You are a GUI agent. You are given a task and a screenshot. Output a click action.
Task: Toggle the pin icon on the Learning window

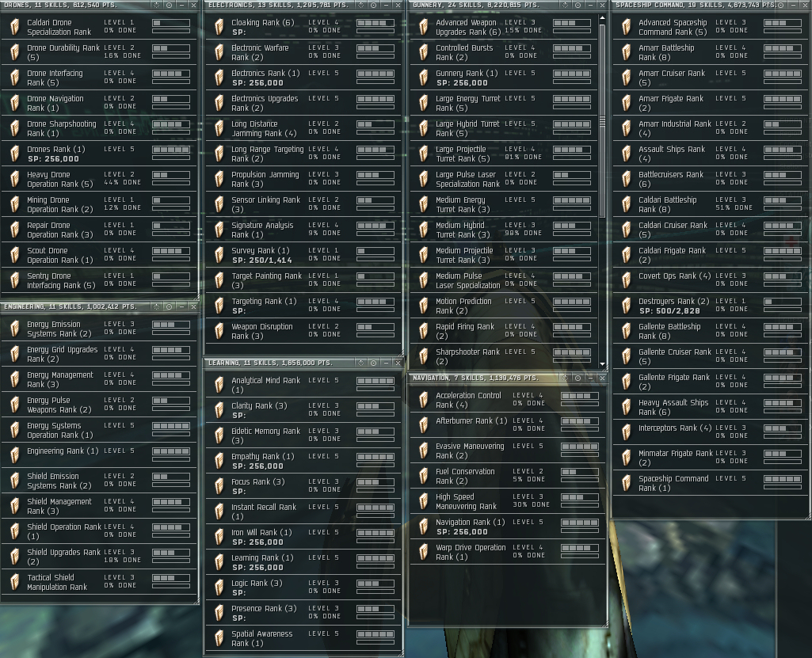coord(373,363)
